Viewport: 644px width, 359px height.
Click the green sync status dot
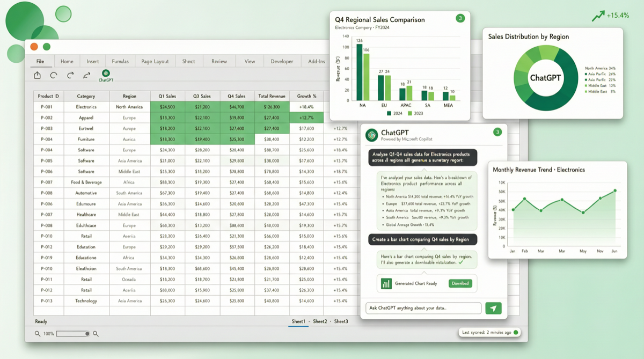point(516,332)
